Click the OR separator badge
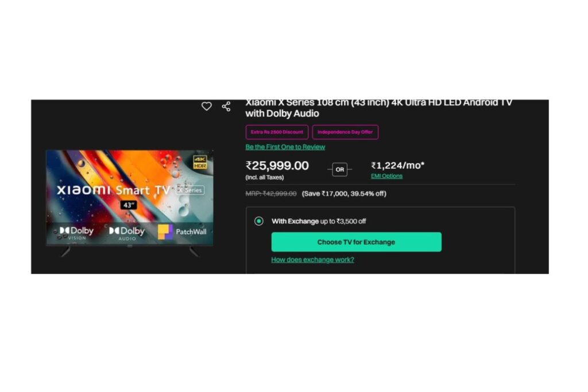 [340, 169]
